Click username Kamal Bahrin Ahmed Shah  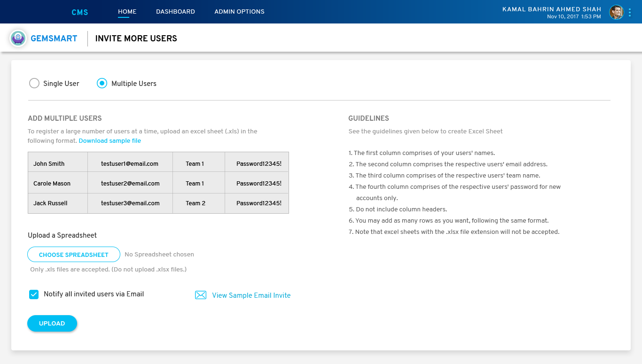(551, 9)
